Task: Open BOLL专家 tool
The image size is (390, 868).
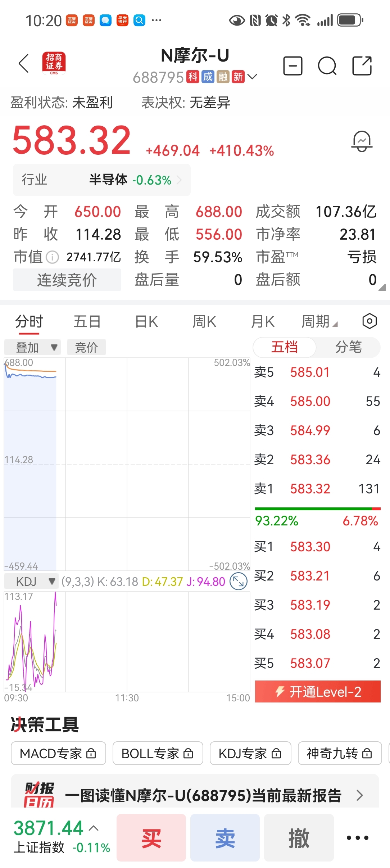Action: pos(158,753)
